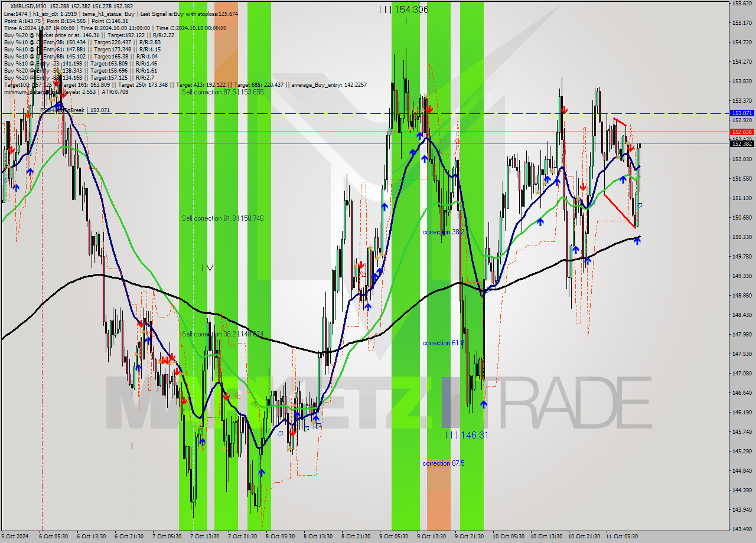Click the '8 Oct 13:30' time axis label

[318, 537]
